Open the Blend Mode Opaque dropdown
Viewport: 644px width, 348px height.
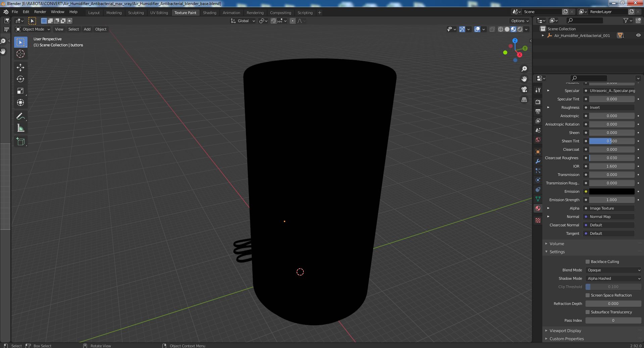coord(613,270)
